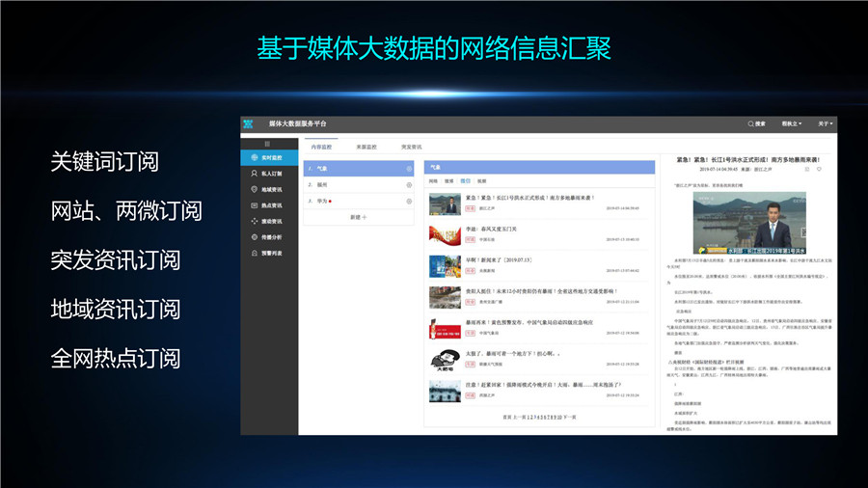
Task: Switch to the 来源监控 tab
Action: point(366,147)
